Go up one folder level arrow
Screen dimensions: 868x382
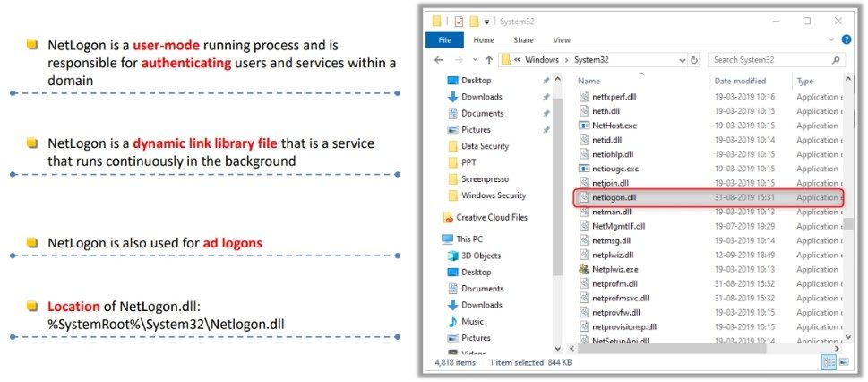pyautogui.click(x=489, y=60)
